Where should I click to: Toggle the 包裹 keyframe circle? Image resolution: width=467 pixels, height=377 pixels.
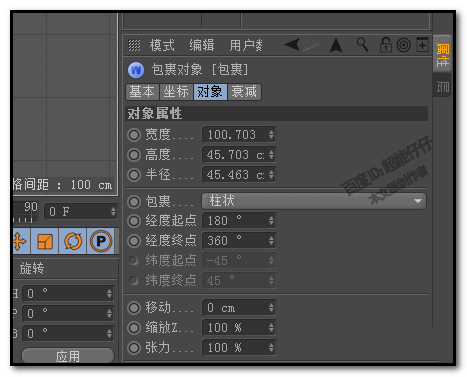[x=134, y=202]
